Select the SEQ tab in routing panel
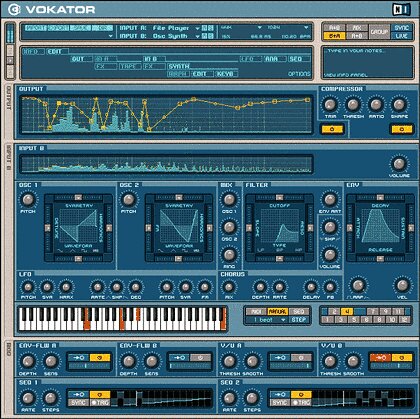The height and width of the screenshot is (419, 420). pos(299,59)
